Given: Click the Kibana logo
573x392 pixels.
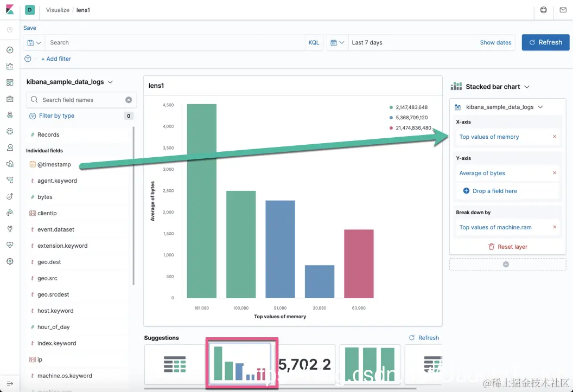Looking at the screenshot, I should (10, 10).
